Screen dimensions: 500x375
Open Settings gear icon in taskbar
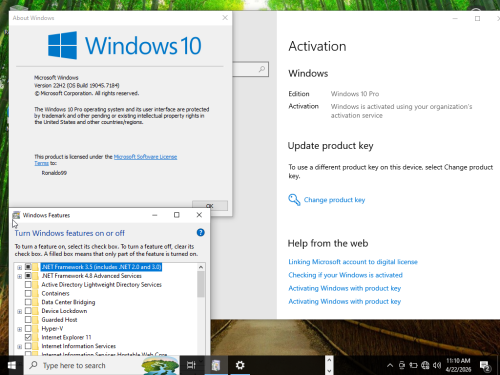click(x=240, y=365)
